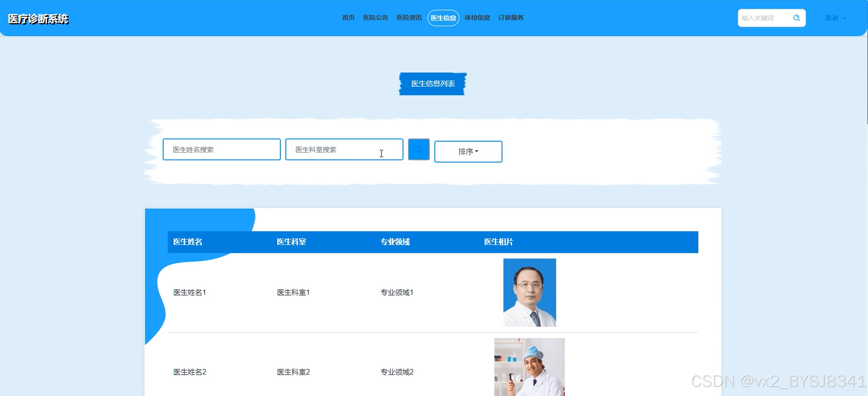Image resolution: width=868 pixels, height=396 pixels.
Task: Navigate to 医院资讯 page
Action: (409, 18)
